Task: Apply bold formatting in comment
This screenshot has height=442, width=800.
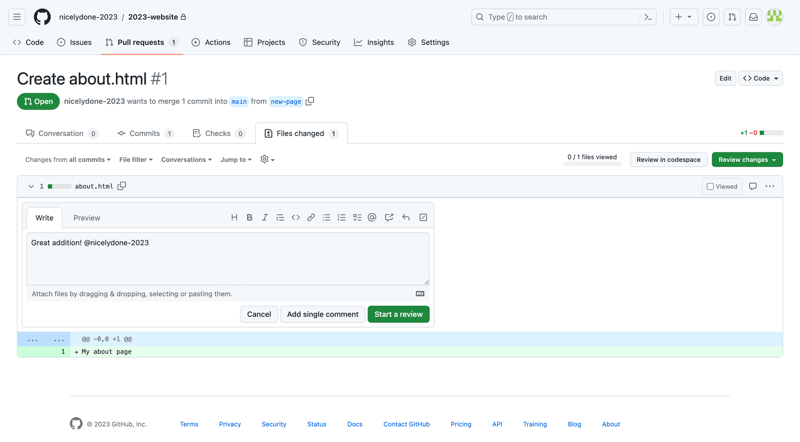Action: coord(249,217)
